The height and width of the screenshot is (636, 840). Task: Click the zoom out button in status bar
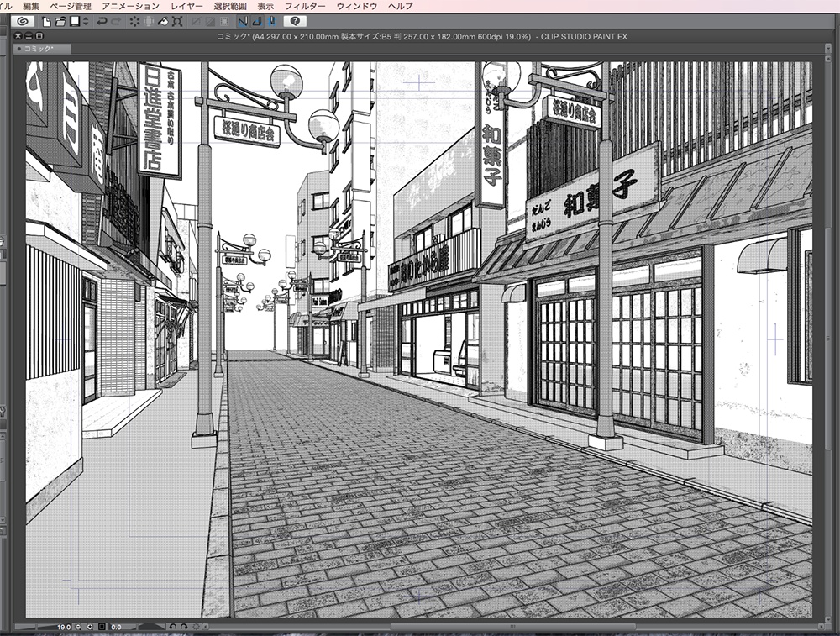tap(78, 626)
